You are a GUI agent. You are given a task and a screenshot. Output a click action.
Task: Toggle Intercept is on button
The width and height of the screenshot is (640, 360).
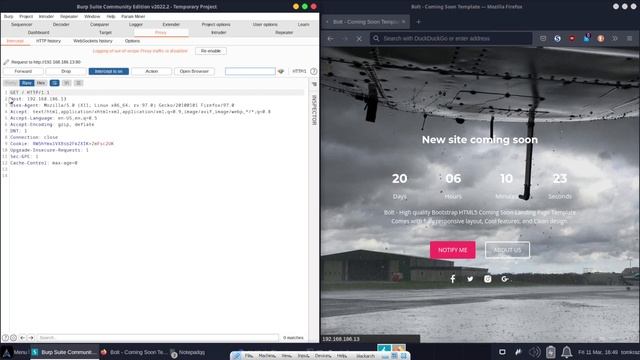[x=109, y=71]
